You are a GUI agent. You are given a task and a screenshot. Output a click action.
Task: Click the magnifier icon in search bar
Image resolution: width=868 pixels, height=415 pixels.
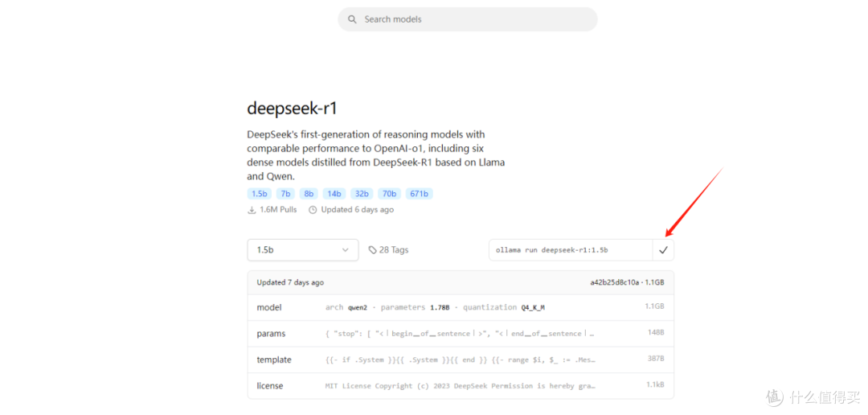(352, 19)
